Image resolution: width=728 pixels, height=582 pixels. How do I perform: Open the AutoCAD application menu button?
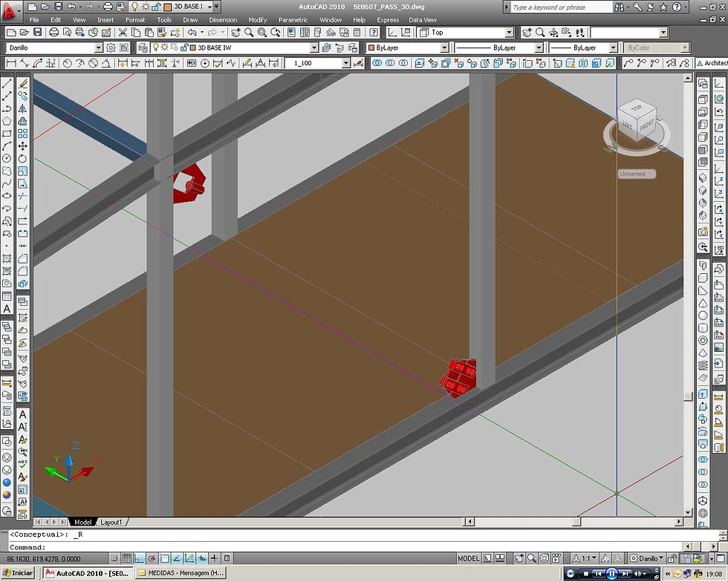click(x=11, y=11)
